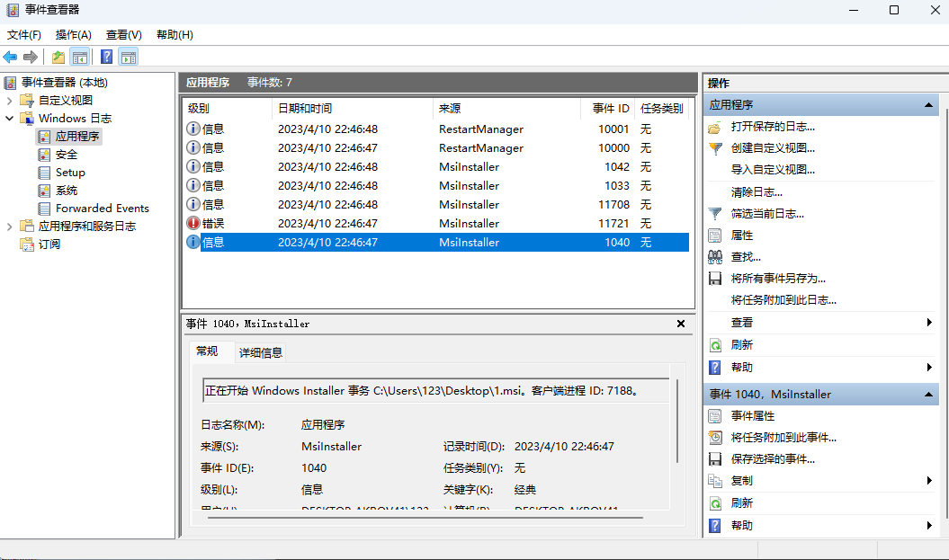This screenshot has width=949, height=560.
Task: Close the event 1040 preview pane
Action: [x=681, y=324]
